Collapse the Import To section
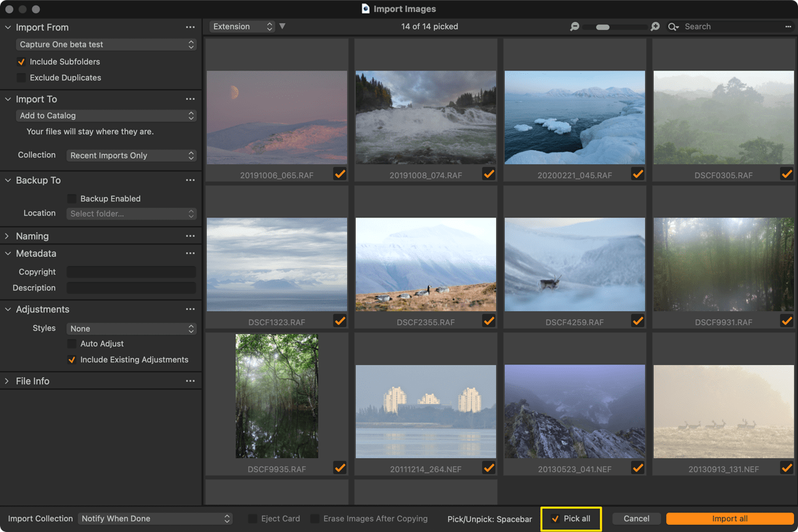 [x=7, y=99]
